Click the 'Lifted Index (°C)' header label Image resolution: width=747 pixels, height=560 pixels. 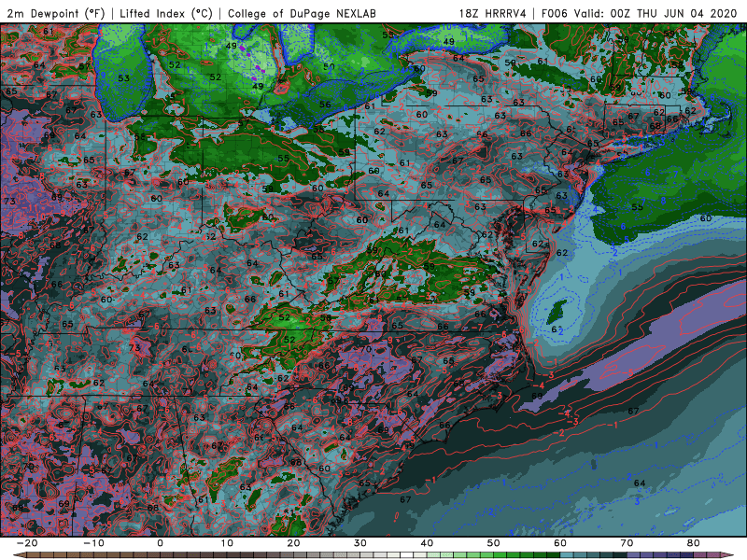tap(166, 13)
